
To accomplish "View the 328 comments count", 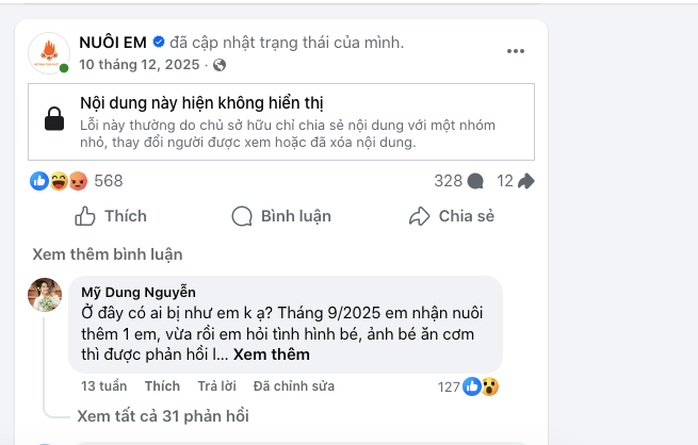I will point(458,181).
